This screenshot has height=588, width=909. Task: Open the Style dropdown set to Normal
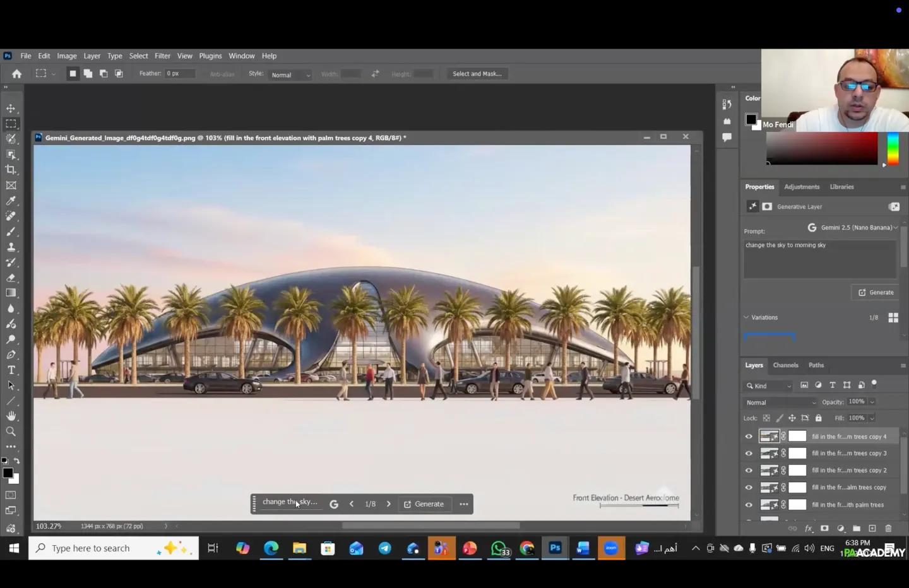coord(290,74)
